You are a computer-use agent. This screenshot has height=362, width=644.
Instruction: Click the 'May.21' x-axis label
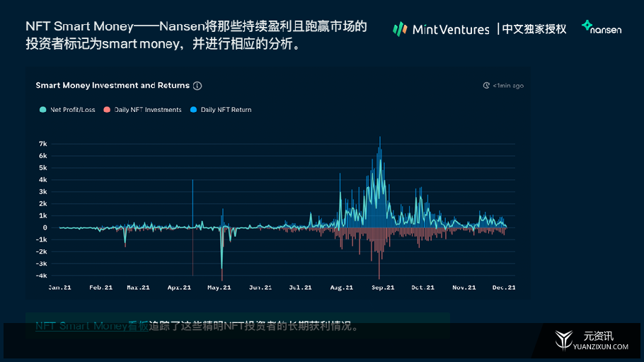219,288
